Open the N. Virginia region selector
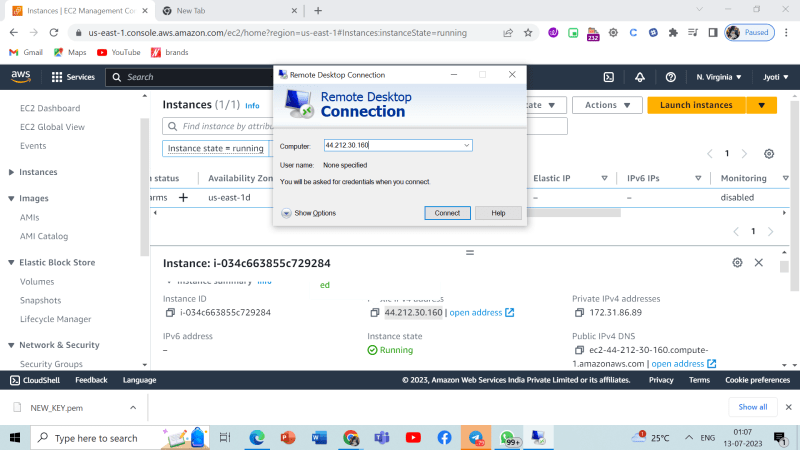800x450 pixels. [x=719, y=77]
